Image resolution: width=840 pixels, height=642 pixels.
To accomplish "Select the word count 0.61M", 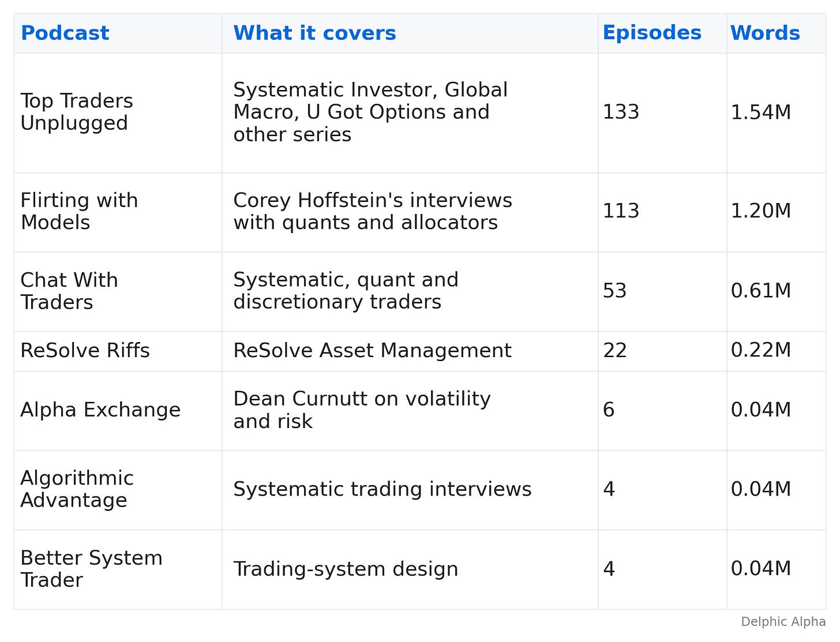I will click(760, 291).
